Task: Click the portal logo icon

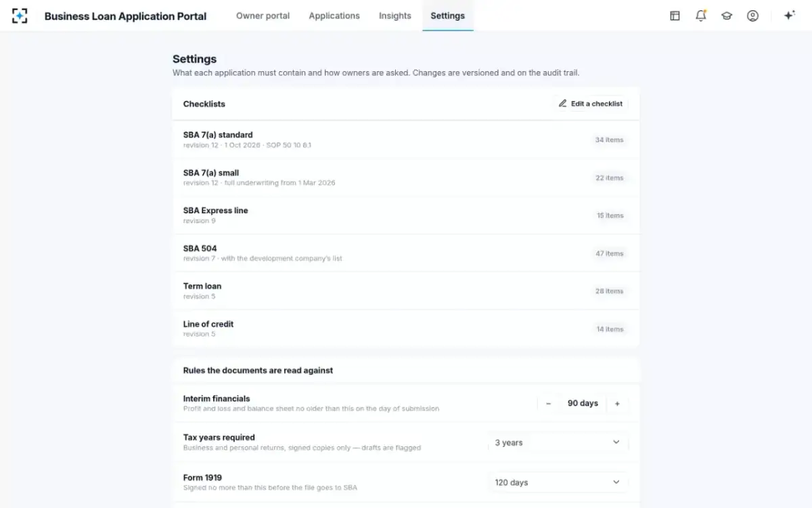Action: 20,16
